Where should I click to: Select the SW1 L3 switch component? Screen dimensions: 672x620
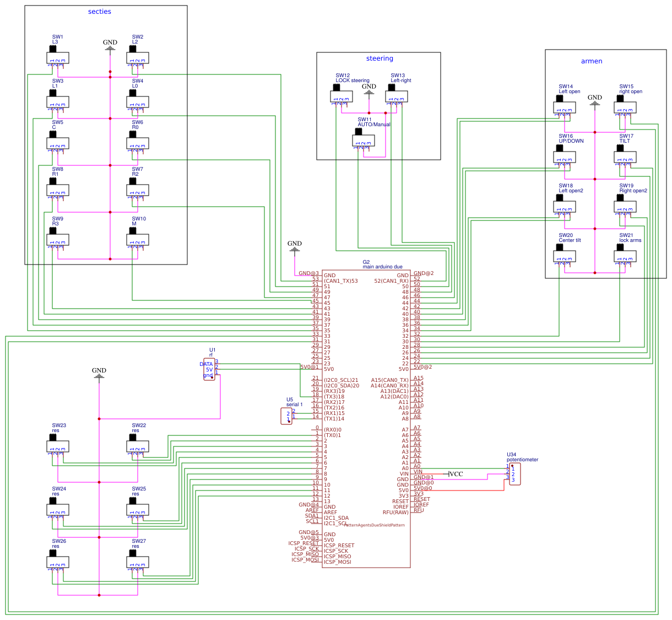click(x=58, y=57)
